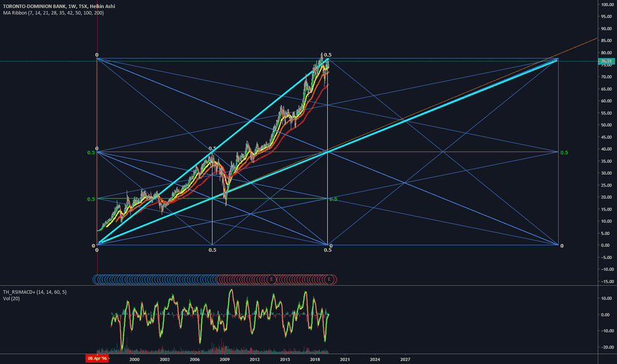The width and height of the screenshot is (617, 364).
Task: Click the -20.00 label on indicator scale
Action: click(x=607, y=347)
